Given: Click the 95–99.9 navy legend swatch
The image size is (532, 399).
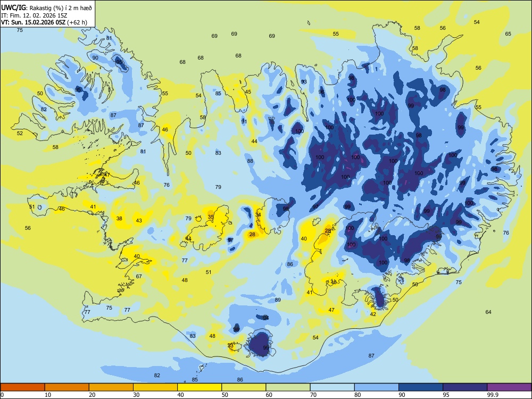Looking at the screenshot, I should [465, 387].
